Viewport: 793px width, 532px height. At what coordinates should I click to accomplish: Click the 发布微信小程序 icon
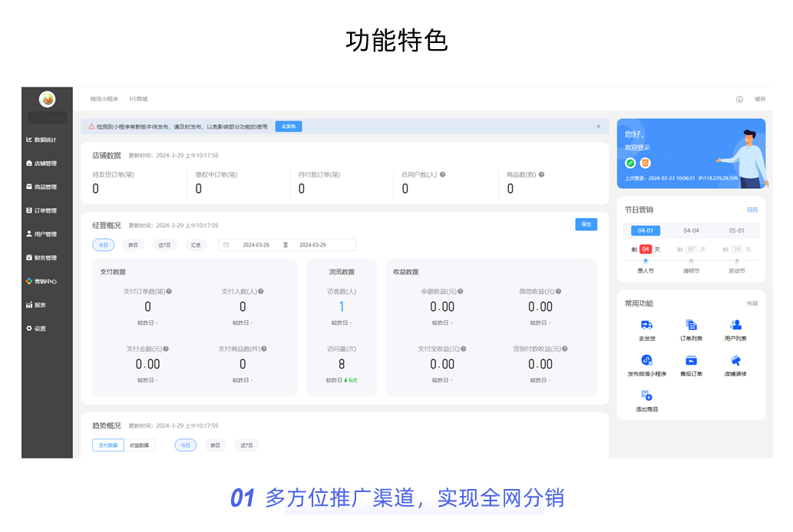pyautogui.click(x=646, y=361)
